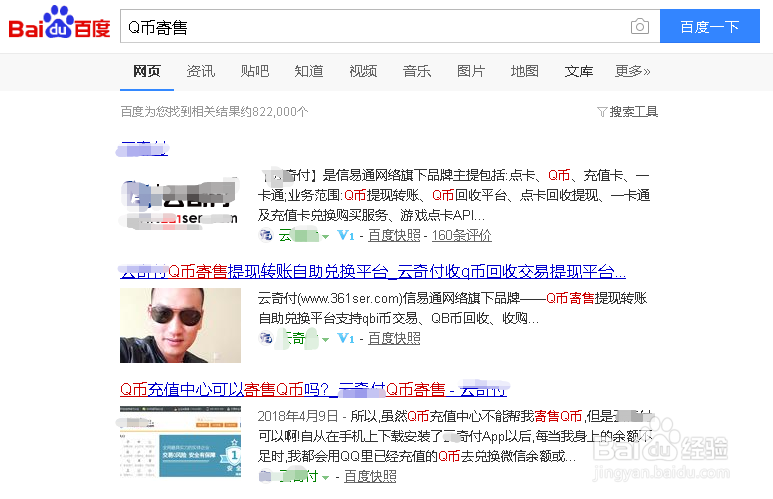
Task: Click first result's site icon beside 云
Action: (x=266, y=235)
